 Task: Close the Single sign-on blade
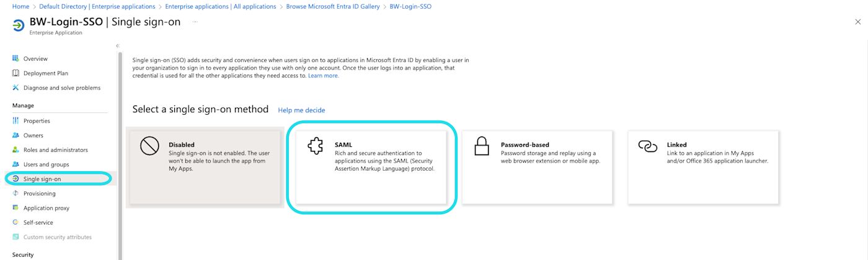pos(857,22)
